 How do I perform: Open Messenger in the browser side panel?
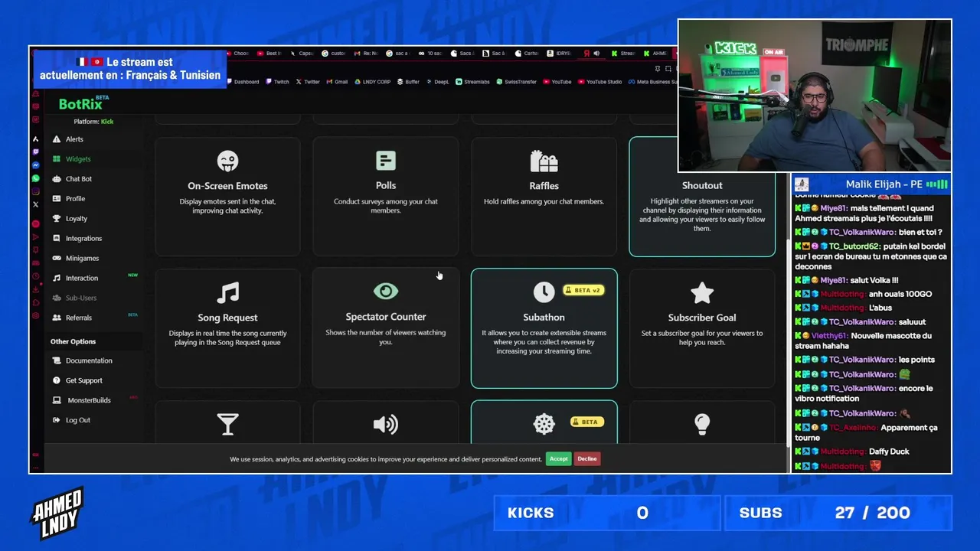click(x=36, y=165)
